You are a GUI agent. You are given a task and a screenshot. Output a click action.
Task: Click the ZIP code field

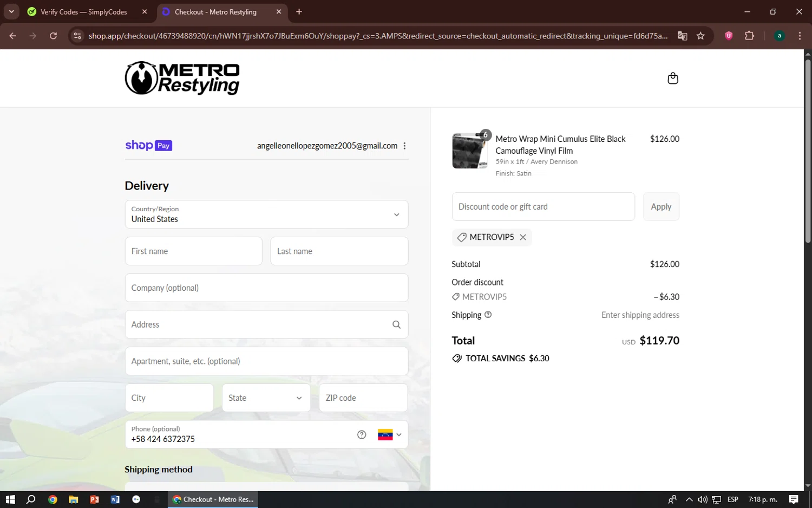363,398
